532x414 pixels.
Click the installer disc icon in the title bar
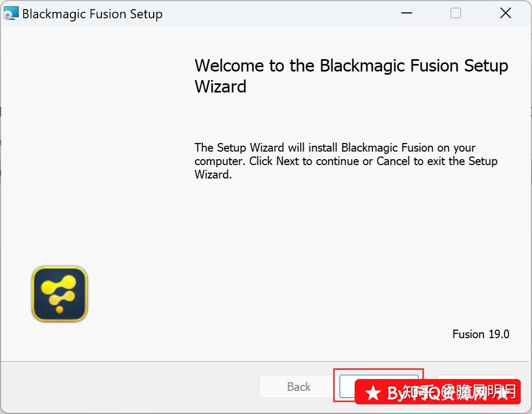pos(11,13)
